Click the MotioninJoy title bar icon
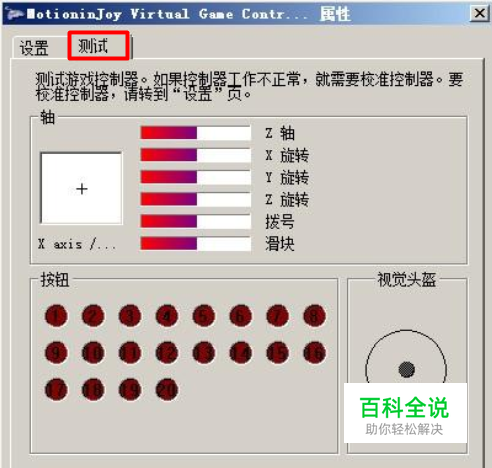 tap(14, 13)
